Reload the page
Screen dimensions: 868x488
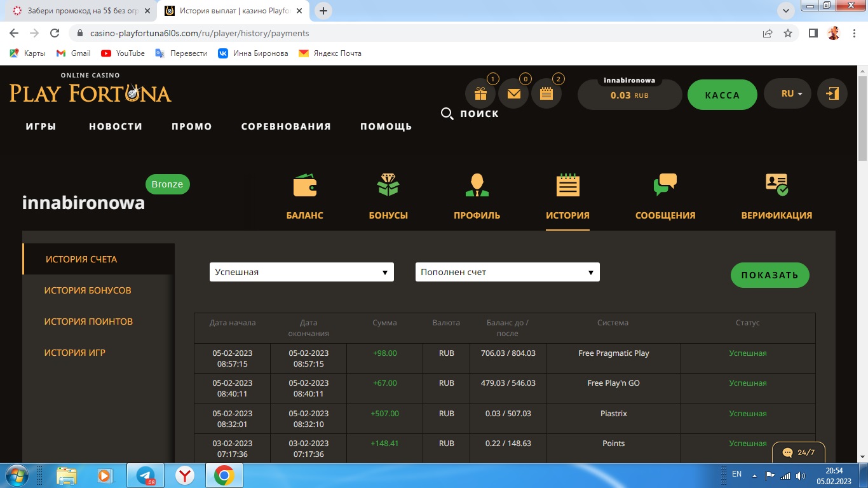coord(55,33)
